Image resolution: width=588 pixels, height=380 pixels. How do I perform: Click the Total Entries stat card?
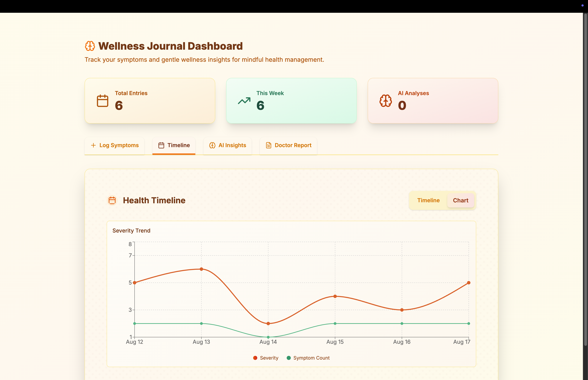(x=150, y=101)
